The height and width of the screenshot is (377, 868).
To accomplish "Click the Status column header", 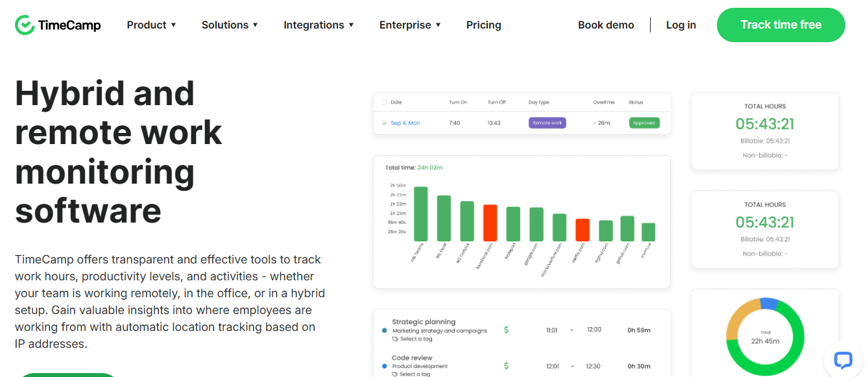I will coord(636,103).
